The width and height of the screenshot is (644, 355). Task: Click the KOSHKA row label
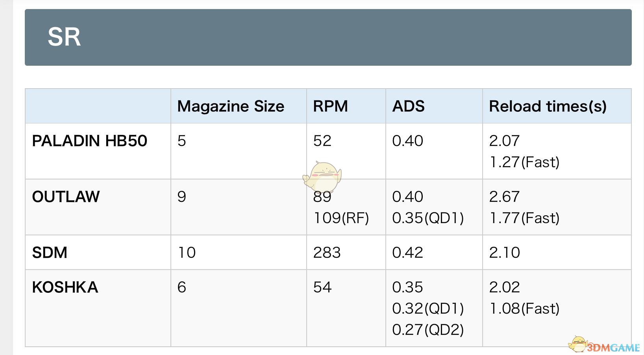pos(65,287)
